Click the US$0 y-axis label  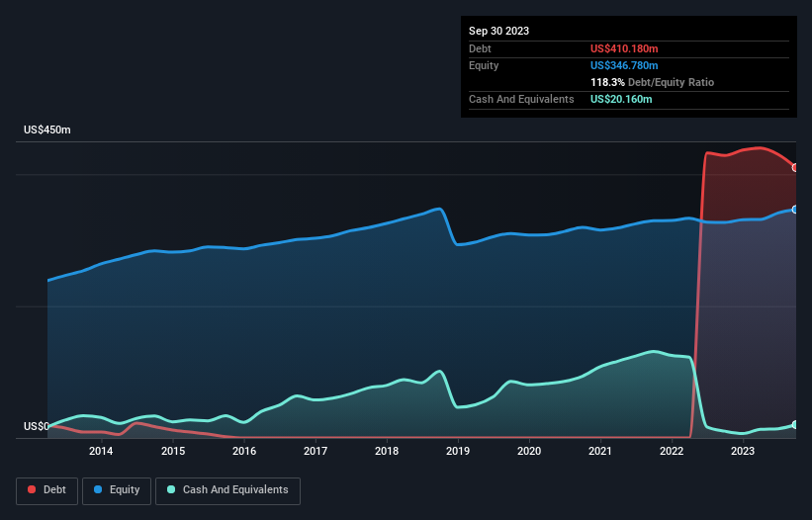coord(37,426)
